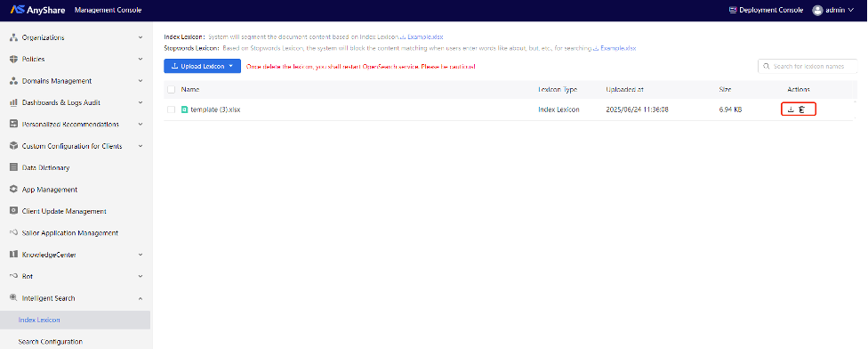Viewport: 868px width, 349px height.
Task: Click the Uploaded at column header
Action: pos(624,89)
